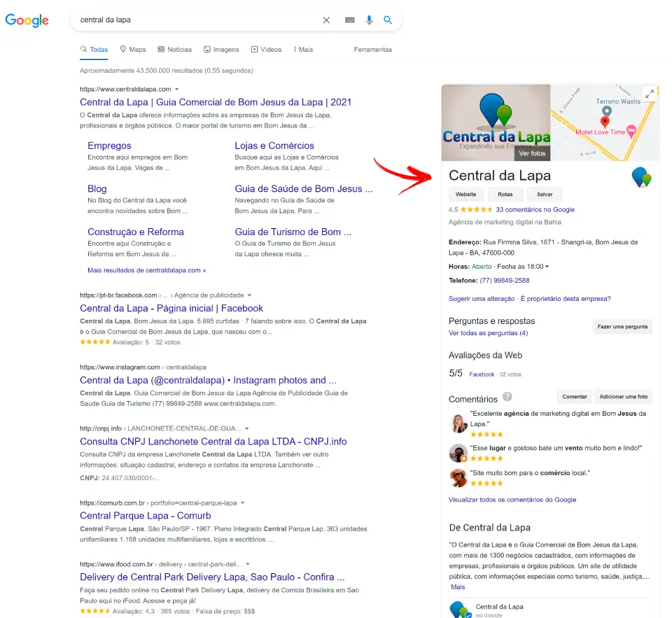Open the map thumbnail in the business panel

click(x=605, y=122)
